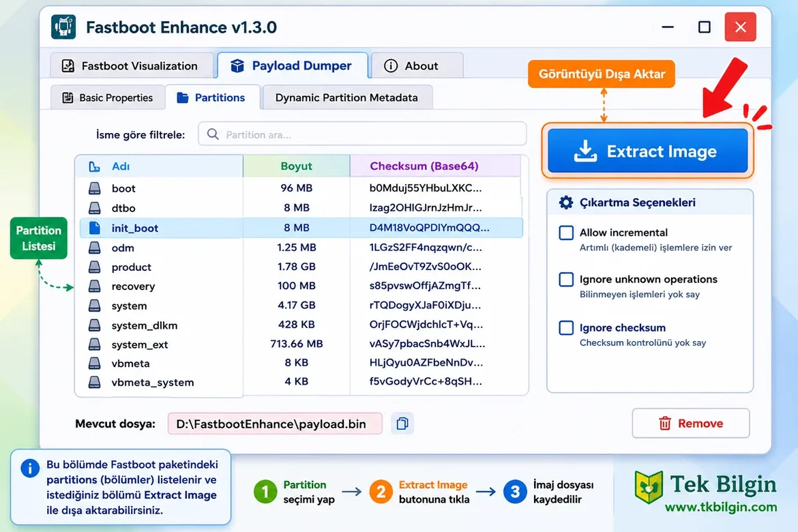Click the system partition drive icon
The width and height of the screenshot is (798, 532).
[95, 306]
